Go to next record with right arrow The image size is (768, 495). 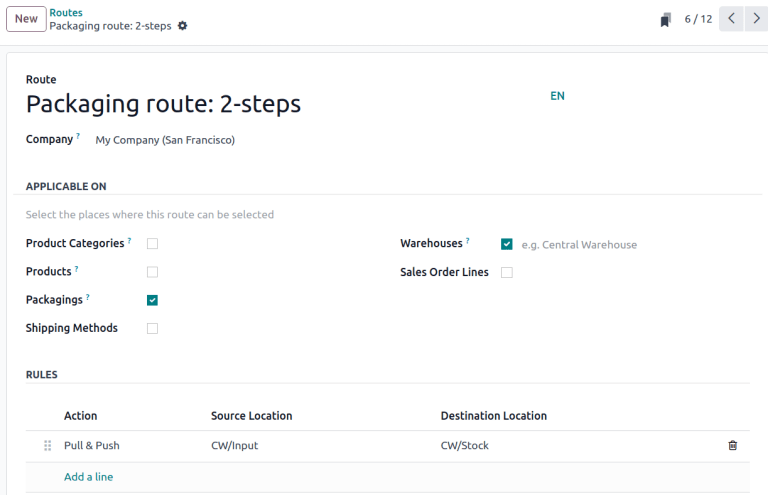[757, 19]
